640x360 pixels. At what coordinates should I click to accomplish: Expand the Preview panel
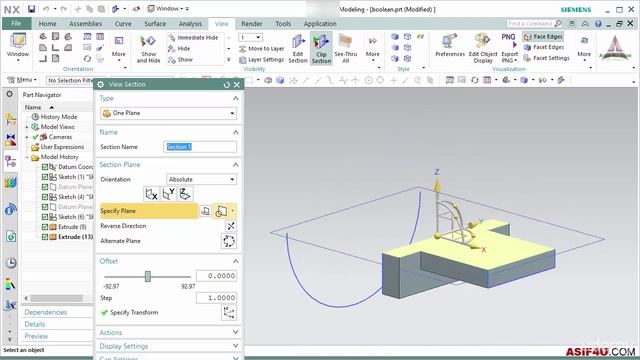pos(36,336)
